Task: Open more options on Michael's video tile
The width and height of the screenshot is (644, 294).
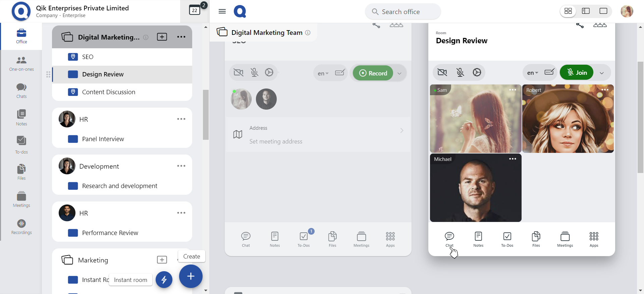Action: 513,159
